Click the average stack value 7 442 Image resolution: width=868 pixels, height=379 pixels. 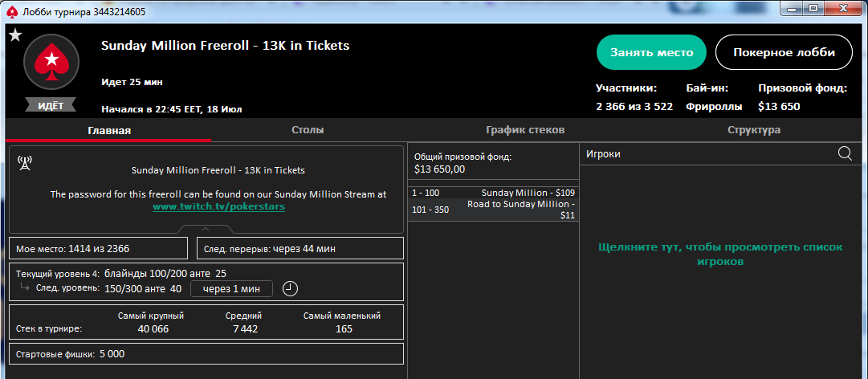(243, 329)
